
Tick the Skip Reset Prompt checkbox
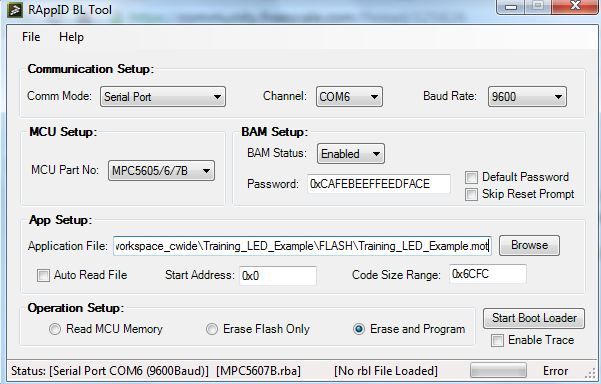click(x=471, y=194)
